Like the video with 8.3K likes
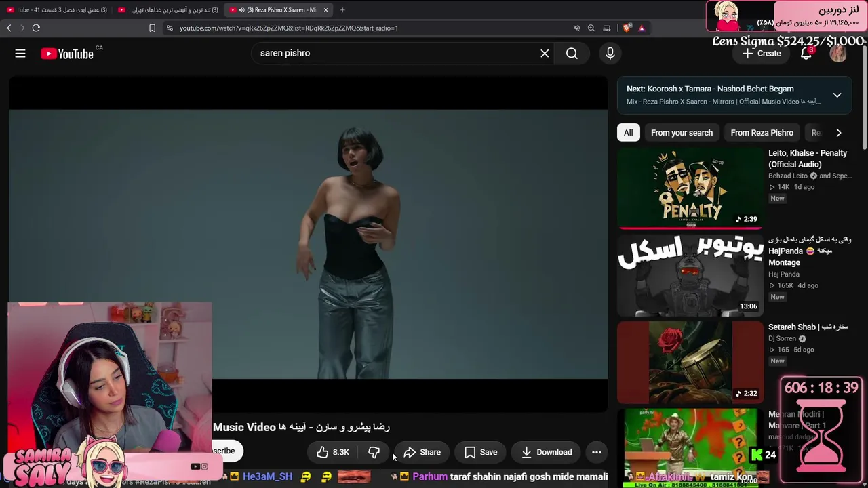The width and height of the screenshot is (868, 488). [x=333, y=452]
